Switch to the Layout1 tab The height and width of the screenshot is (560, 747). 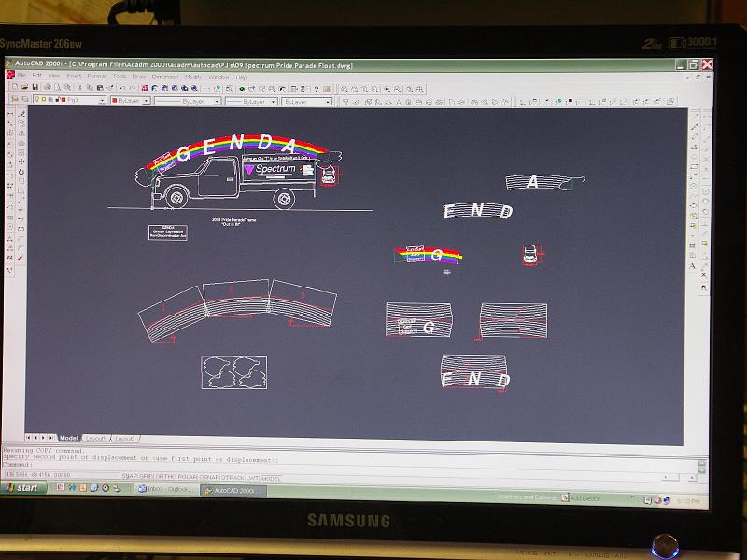(x=96, y=438)
